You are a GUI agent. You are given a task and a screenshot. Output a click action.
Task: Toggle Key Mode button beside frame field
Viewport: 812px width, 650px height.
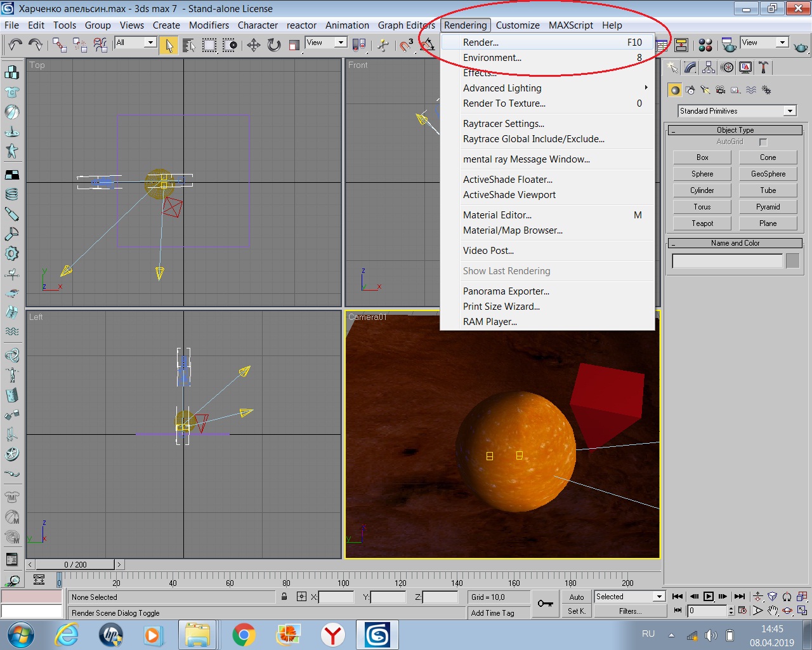tap(678, 611)
